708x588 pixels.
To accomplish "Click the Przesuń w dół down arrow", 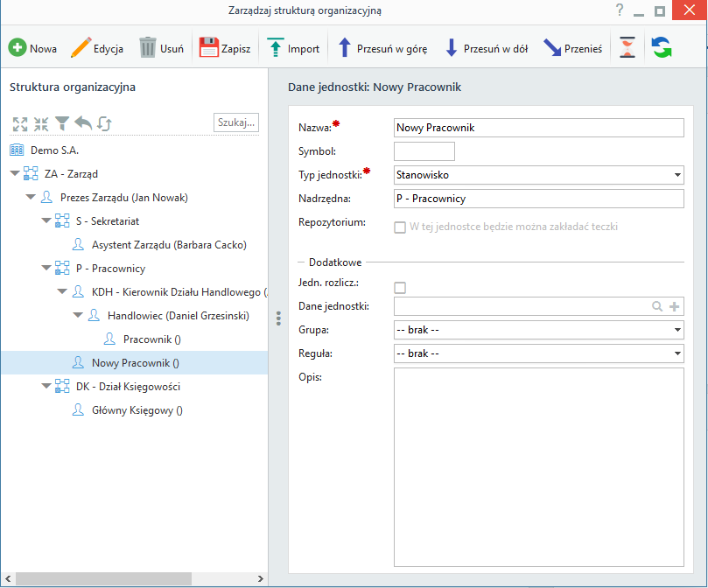I will click(x=451, y=47).
